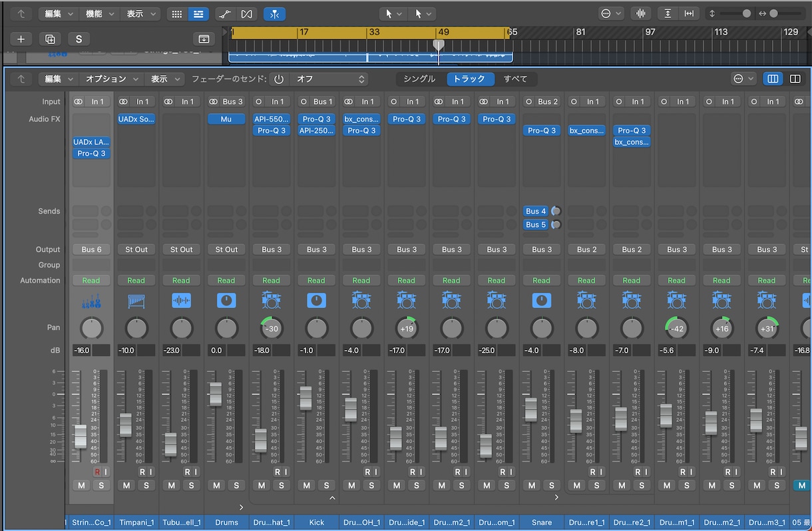The image size is (812, 531).
Task: Switch mixer view to すべて tab
Action: [x=515, y=79]
